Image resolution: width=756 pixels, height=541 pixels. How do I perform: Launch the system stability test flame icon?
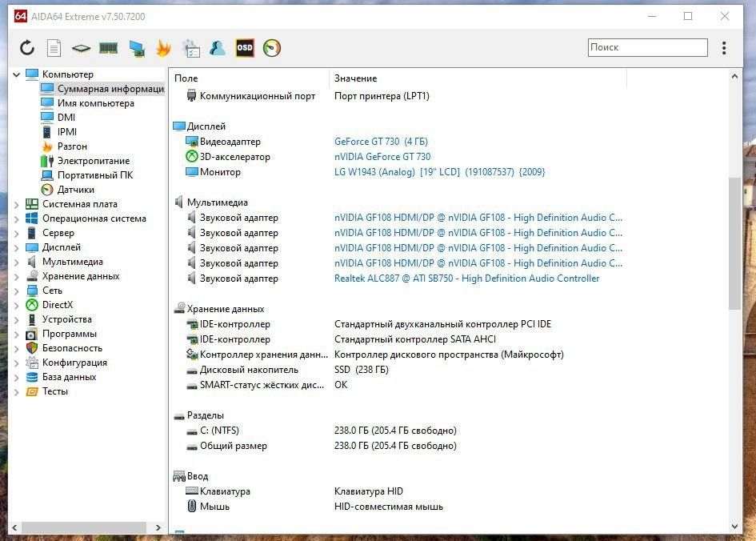[x=163, y=48]
